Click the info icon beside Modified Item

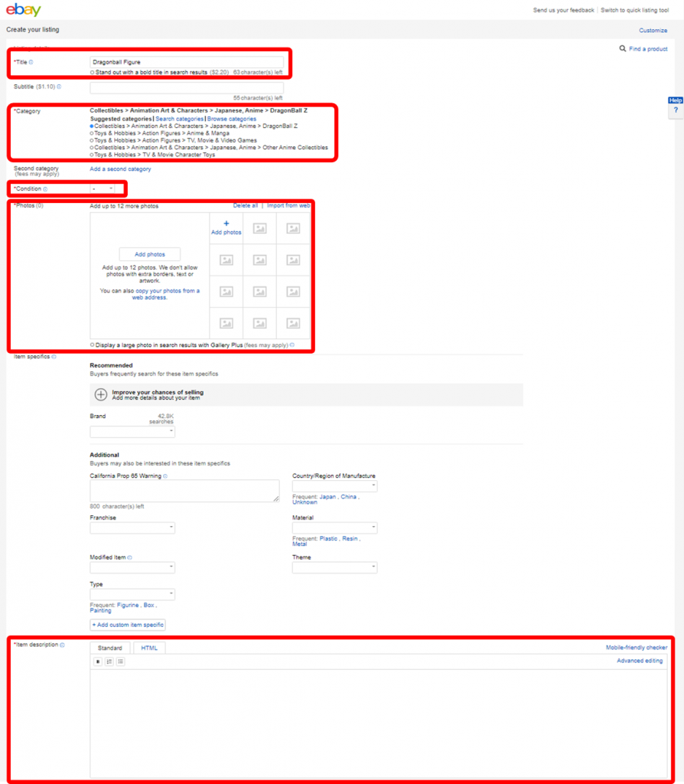pyautogui.click(x=130, y=557)
